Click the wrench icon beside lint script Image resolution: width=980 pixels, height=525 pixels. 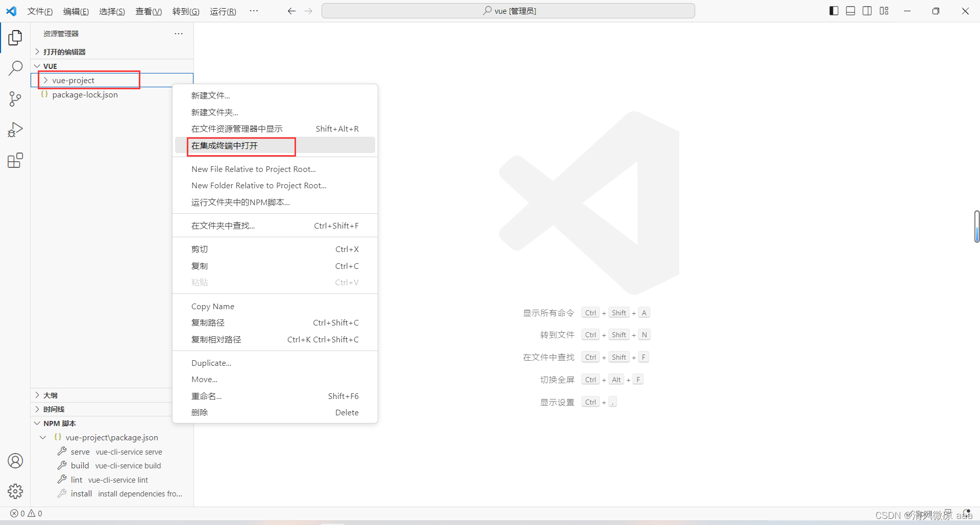click(62, 479)
